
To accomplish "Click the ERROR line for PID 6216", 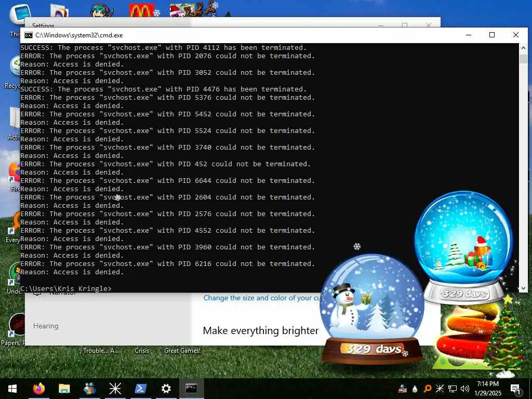I will tap(168, 263).
